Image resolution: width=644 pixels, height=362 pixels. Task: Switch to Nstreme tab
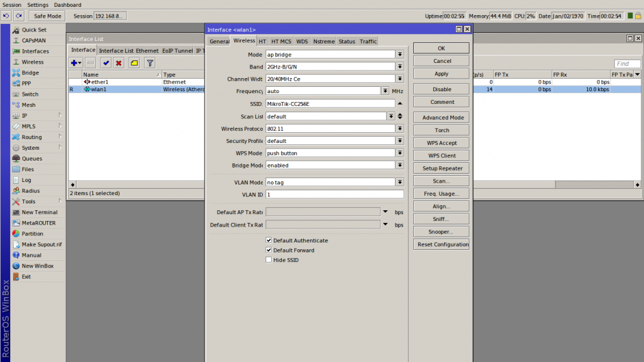[324, 42]
